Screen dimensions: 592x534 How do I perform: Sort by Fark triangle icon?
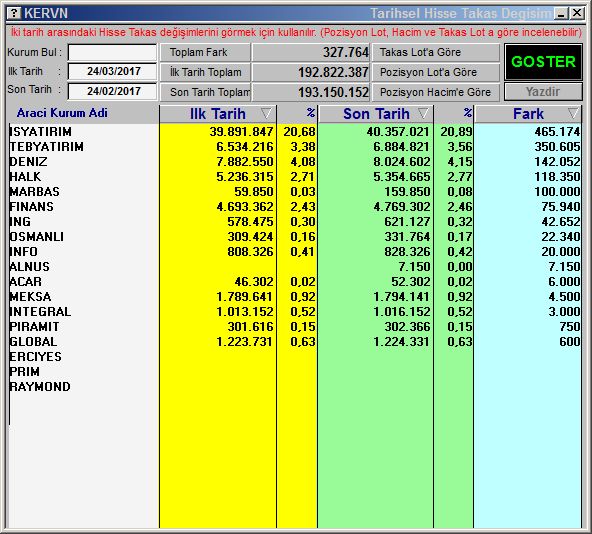tap(573, 113)
